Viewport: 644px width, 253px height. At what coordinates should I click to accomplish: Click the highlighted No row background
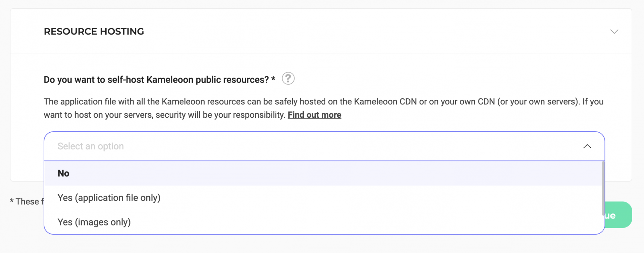click(x=323, y=173)
